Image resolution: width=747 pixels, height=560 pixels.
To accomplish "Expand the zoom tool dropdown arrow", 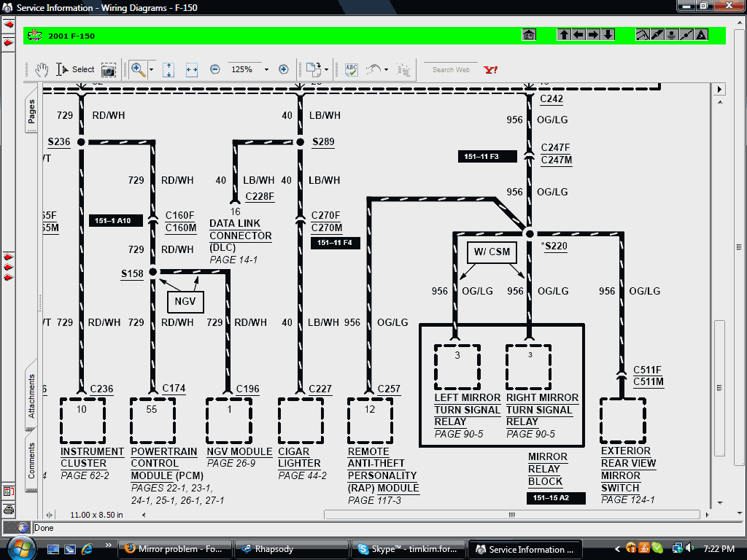I will 151,69.
